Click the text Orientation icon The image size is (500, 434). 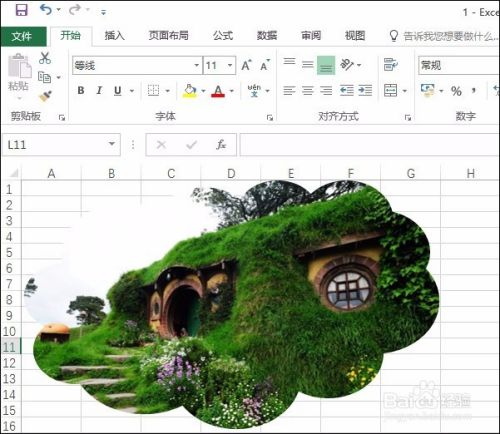(x=347, y=64)
